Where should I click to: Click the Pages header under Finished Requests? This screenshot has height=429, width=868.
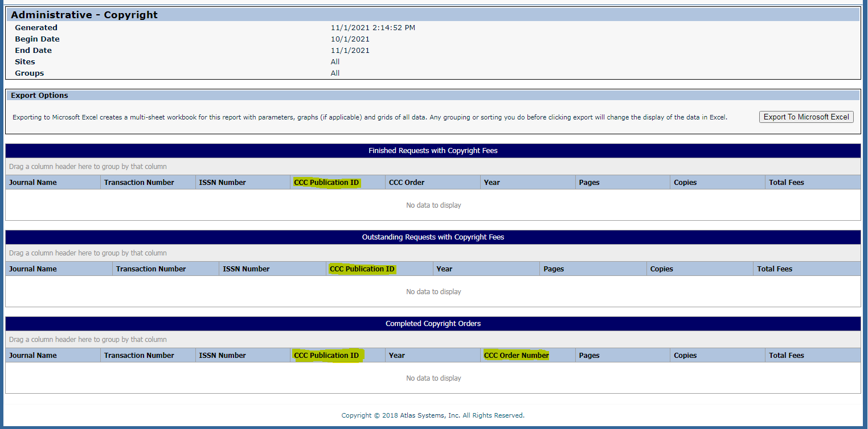click(589, 181)
